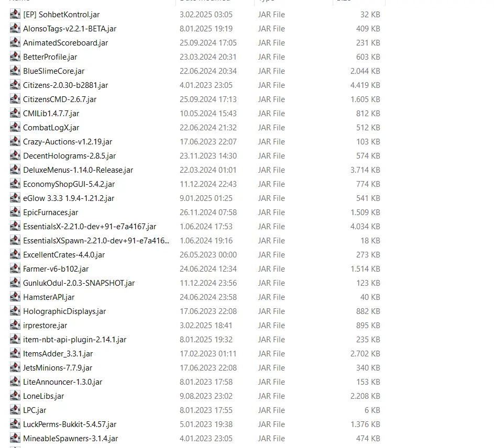Click the ItemsAdder_3.3.1.jar file icon
Viewport: 494px width, 448px height.
(x=15, y=354)
